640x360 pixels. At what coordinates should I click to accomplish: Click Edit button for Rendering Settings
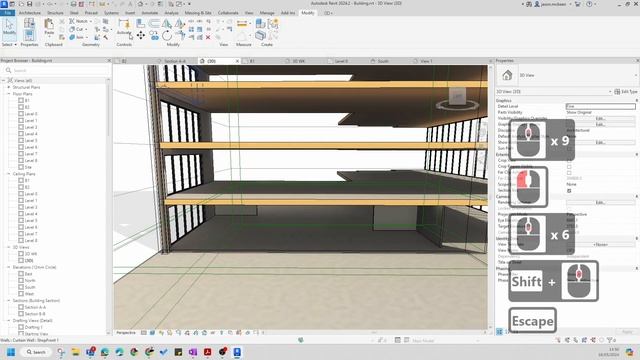tap(600, 202)
